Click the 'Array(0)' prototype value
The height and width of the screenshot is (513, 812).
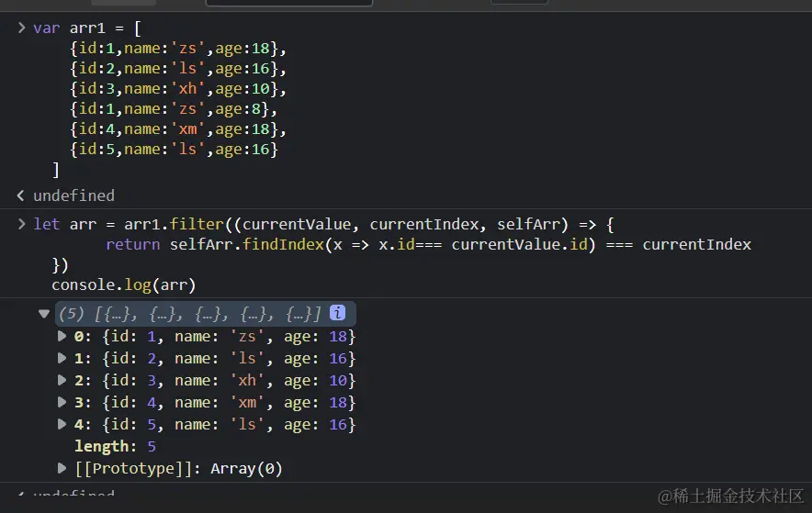tap(246, 469)
